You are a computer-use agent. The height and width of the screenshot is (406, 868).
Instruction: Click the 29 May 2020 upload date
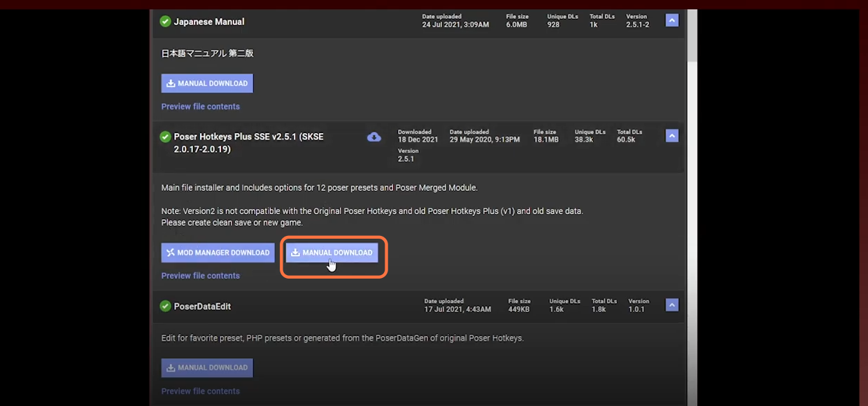[485, 140]
